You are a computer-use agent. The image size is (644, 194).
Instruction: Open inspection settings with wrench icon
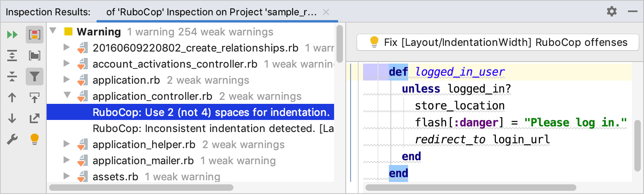tap(12, 139)
